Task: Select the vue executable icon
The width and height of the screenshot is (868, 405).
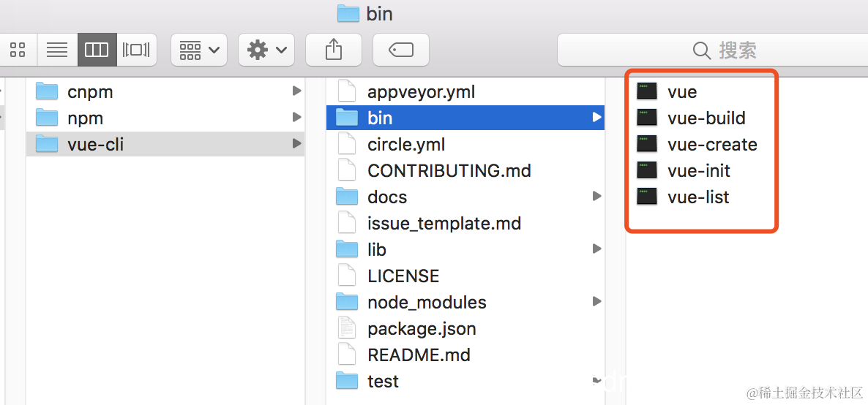Action: [x=646, y=91]
